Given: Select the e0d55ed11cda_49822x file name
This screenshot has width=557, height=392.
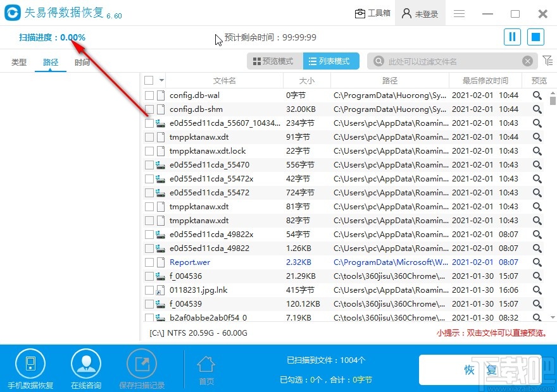Looking at the screenshot, I should coord(211,235).
